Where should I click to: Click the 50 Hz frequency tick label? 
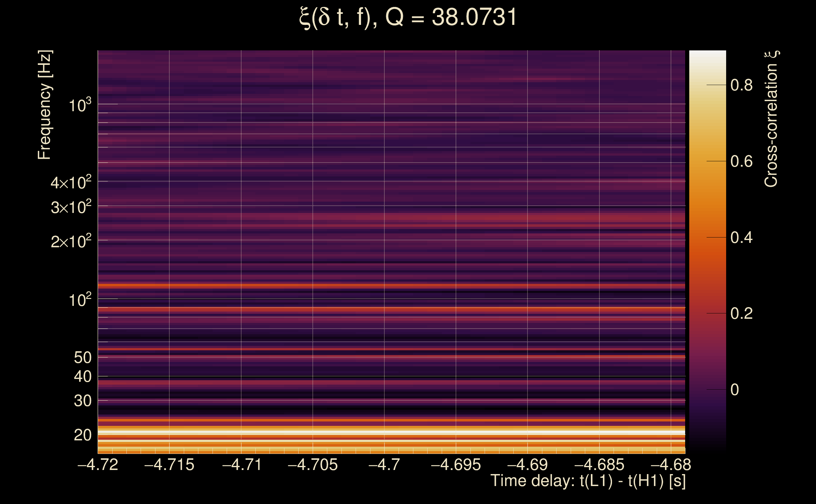point(82,358)
